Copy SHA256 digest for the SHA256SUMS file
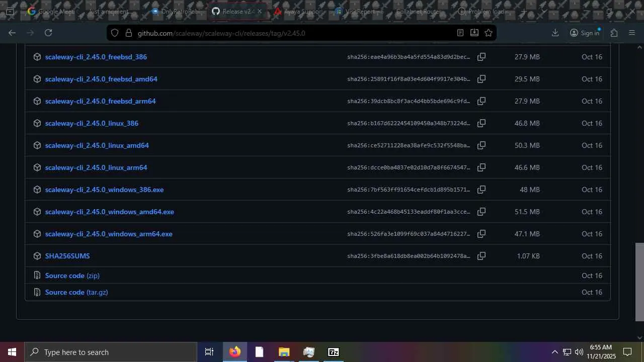The width and height of the screenshot is (644, 362). coord(481,256)
